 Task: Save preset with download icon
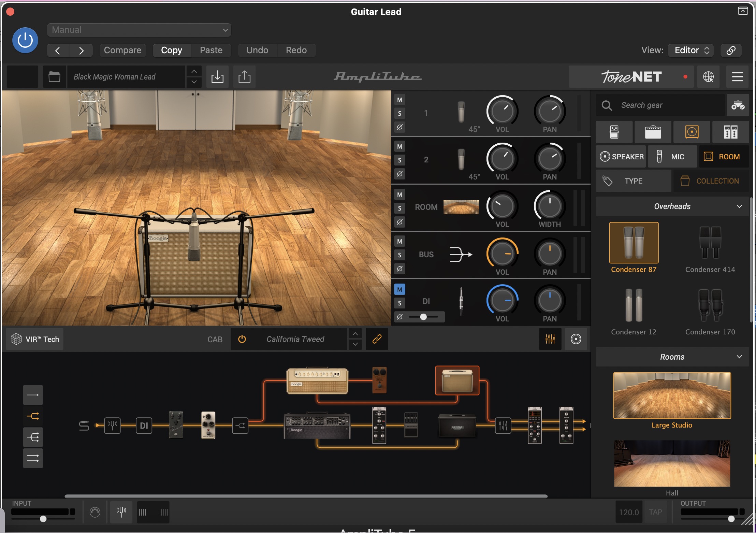tap(217, 77)
